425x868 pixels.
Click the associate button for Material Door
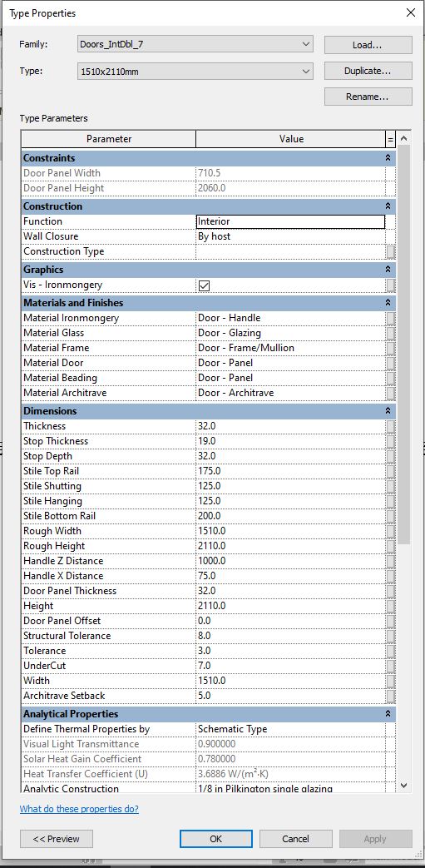[391, 363]
